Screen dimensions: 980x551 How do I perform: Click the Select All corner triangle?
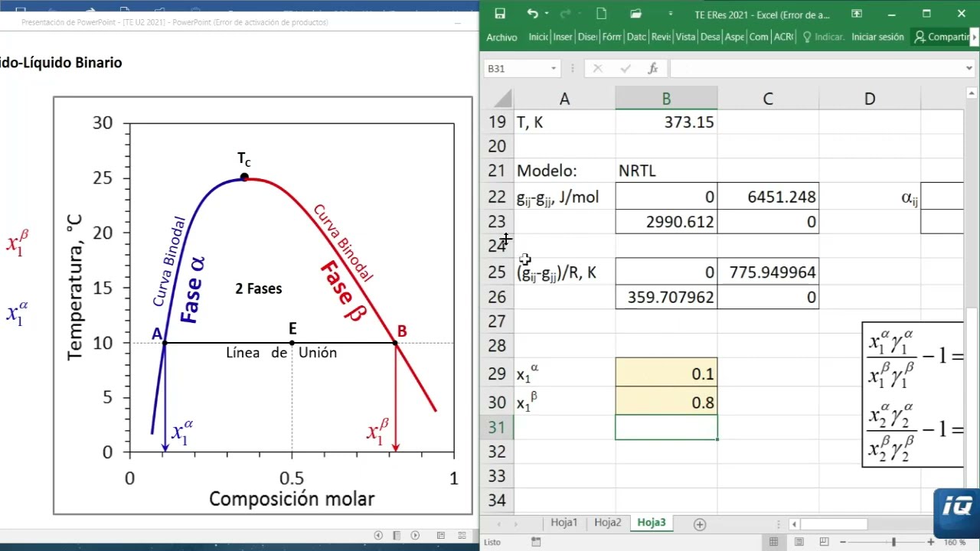click(501, 99)
